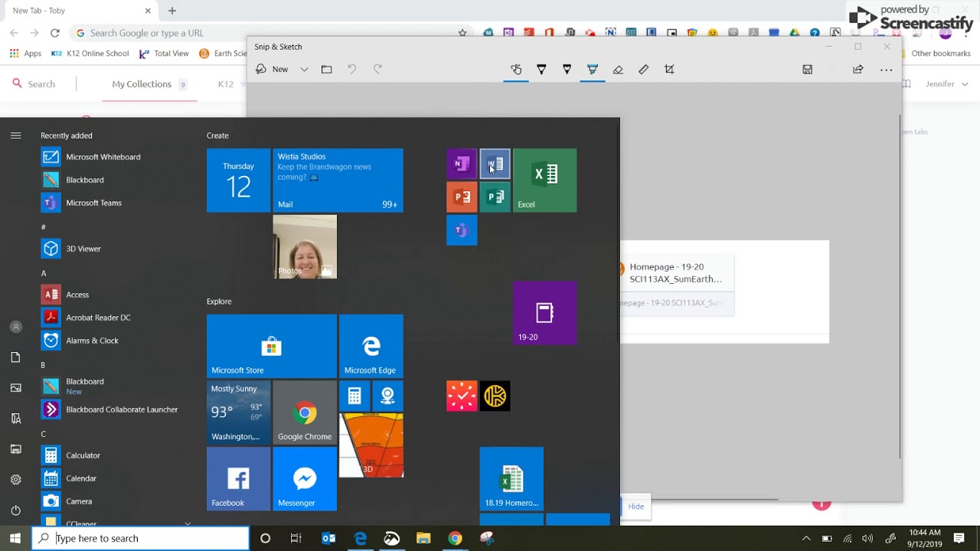Expand the Start menu hamburger
980x551 pixels.
click(15, 135)
